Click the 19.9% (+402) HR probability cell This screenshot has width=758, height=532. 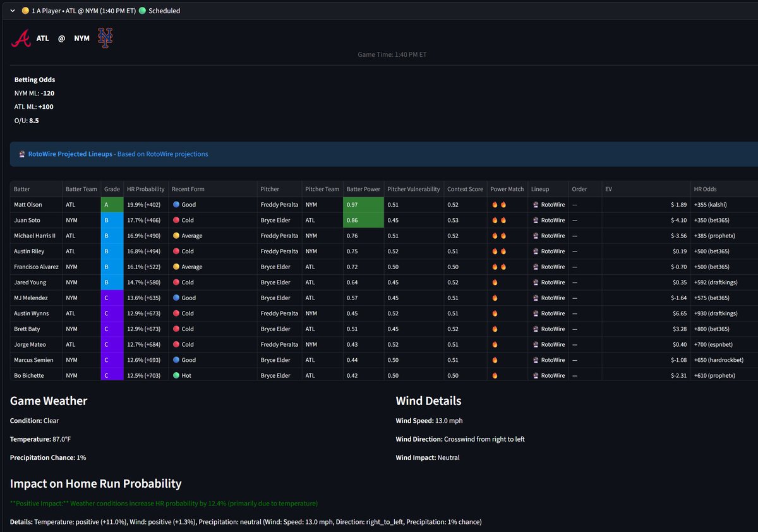145,205
